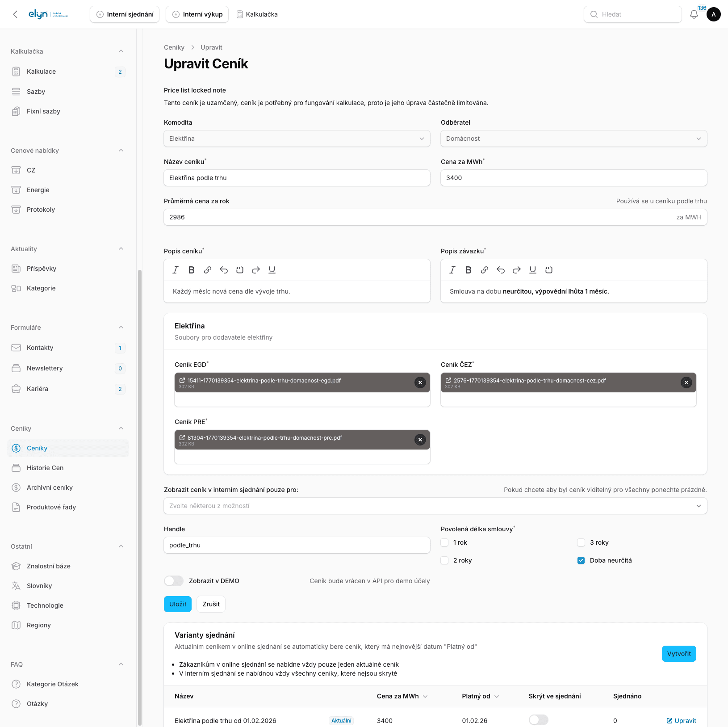Screen dimensions: 728x727
Task: Remove the Ceník PRE pdf file
Action: point(420,440)
